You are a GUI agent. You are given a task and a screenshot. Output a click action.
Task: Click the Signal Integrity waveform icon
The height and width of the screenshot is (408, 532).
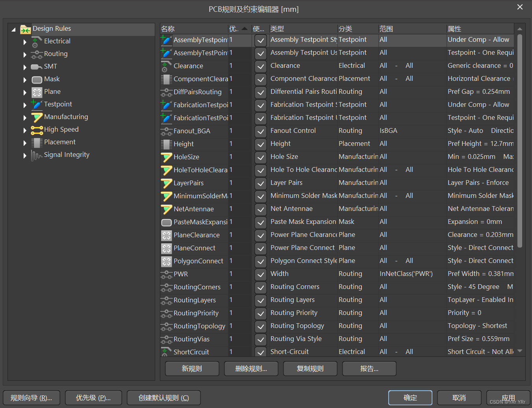pyautogui.click(x=37, y=156)
